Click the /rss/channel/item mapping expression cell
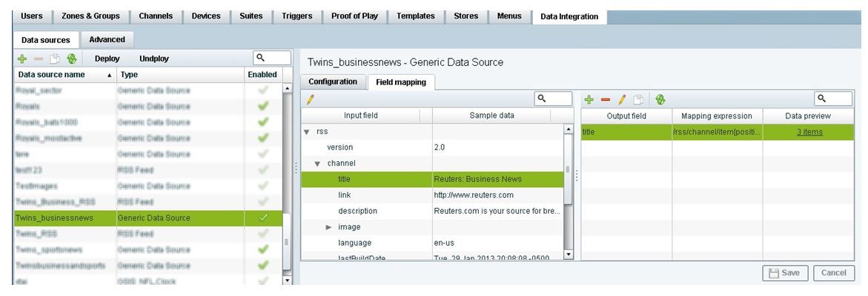This screenshot has width=868, height=296. tap(717, 132)
